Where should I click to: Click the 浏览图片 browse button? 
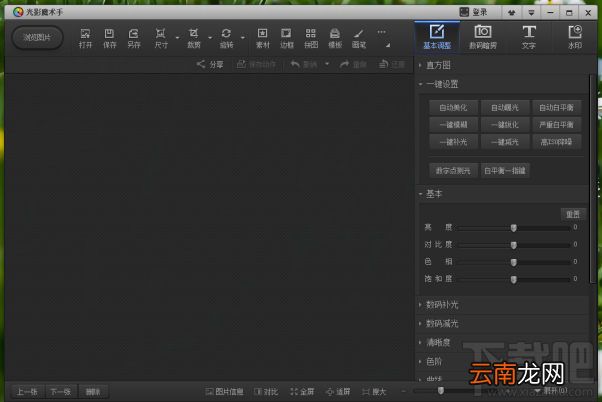pos(37,38)
